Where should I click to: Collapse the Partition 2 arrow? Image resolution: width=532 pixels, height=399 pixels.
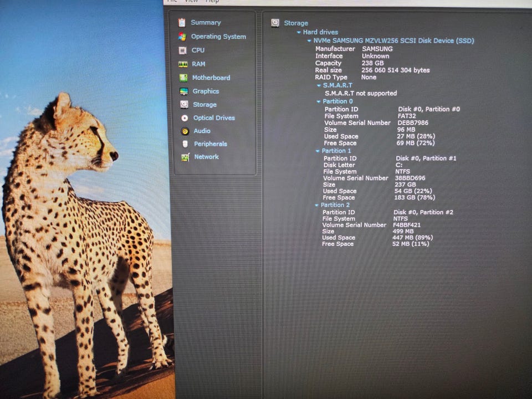pos(316,205)
